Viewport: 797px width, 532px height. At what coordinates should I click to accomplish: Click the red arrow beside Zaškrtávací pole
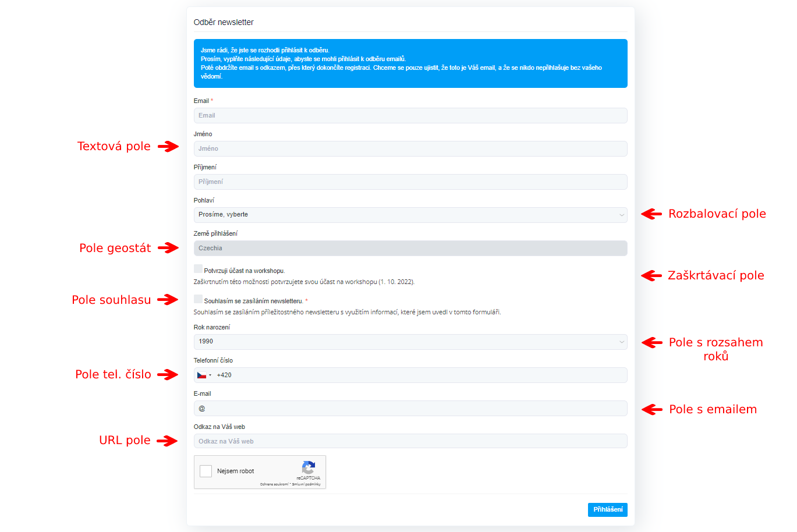point(651,276)
